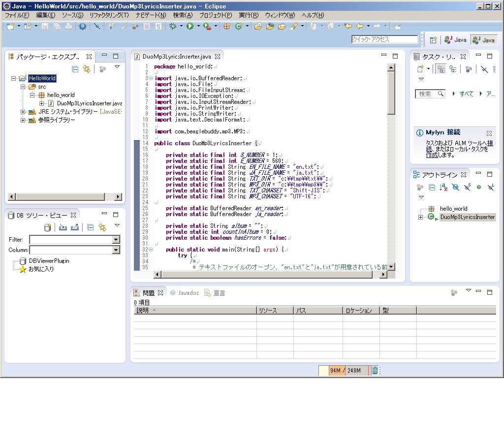The width and height of the screenshot is (504, 443).
Task: Expand 参照ライブラリー node
Action: tap(23, 120)
